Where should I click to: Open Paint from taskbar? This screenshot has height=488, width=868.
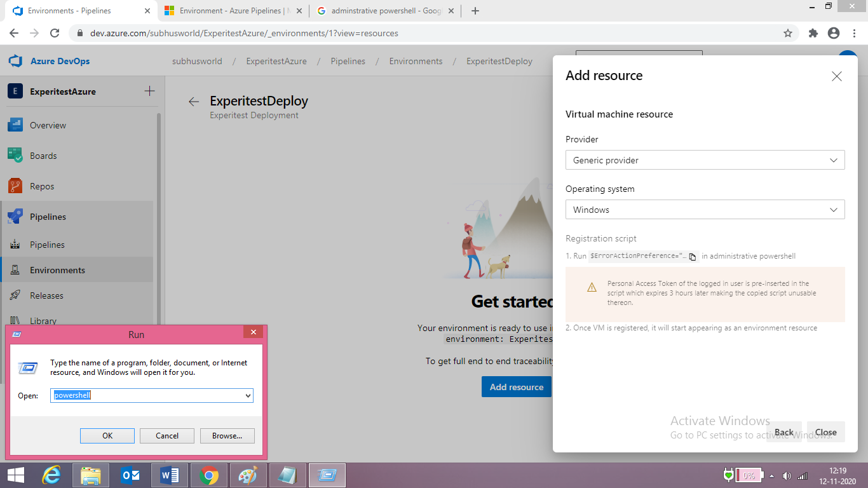pyautogui.click(x=248, y=475)
